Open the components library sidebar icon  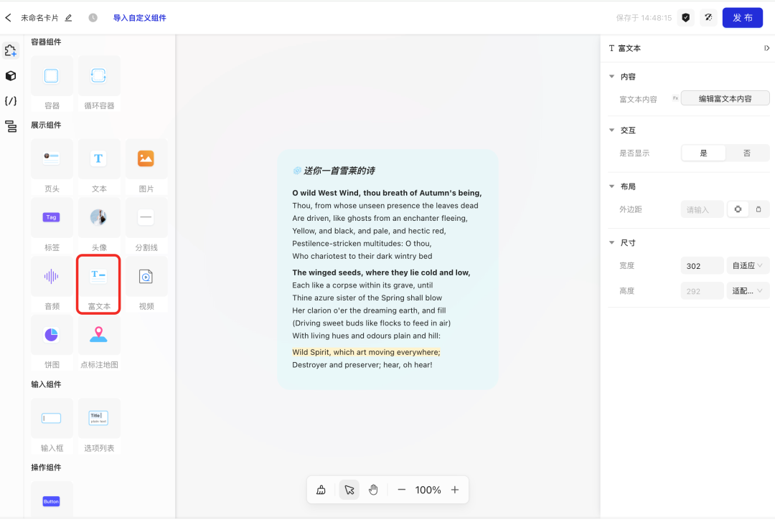click(10, 50)
